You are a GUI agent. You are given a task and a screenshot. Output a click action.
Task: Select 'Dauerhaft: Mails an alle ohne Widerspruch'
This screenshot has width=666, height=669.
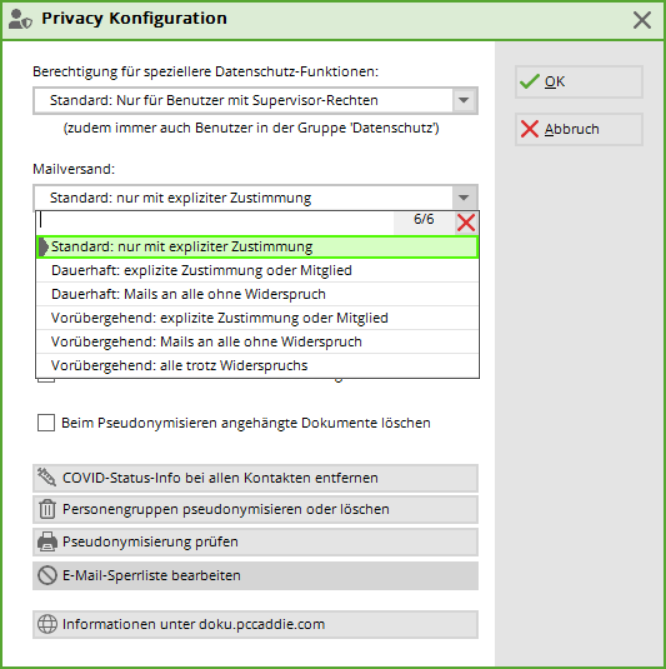pos(188,294)
